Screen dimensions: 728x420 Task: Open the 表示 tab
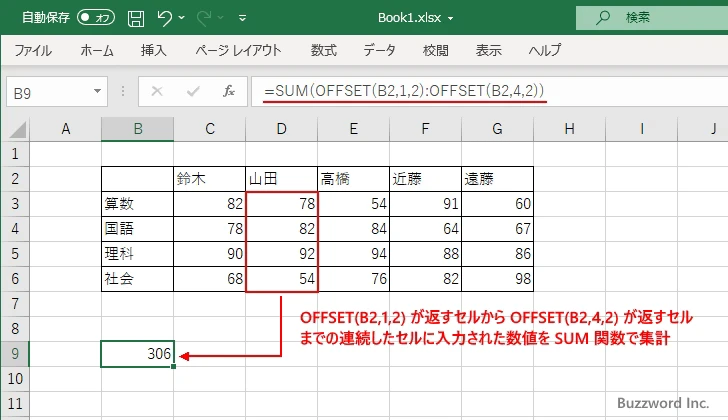click(x=488, y=50)
